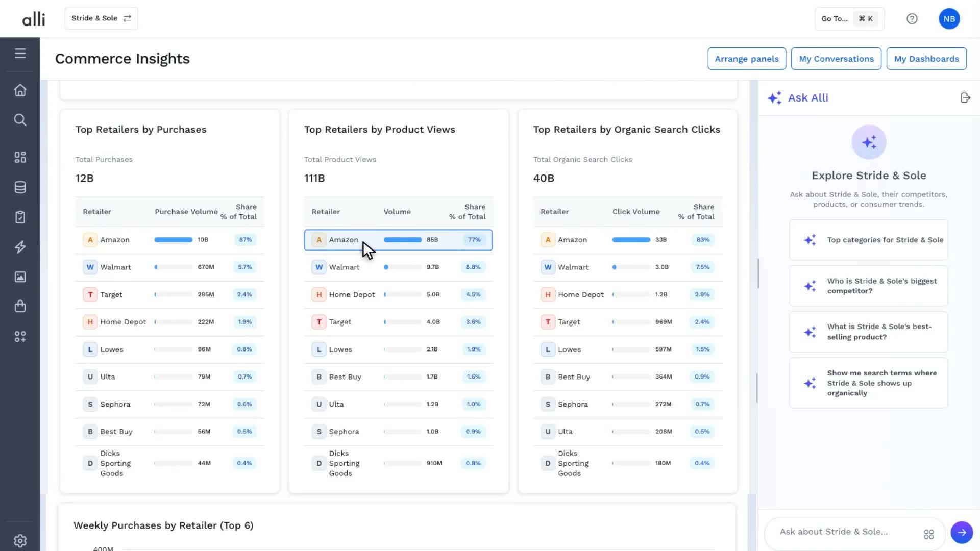The width and height of the screenshot is (980, 551).
Task: Click Amazon 'A' badge in Purchases table
Action: click(x=90, y=240)
